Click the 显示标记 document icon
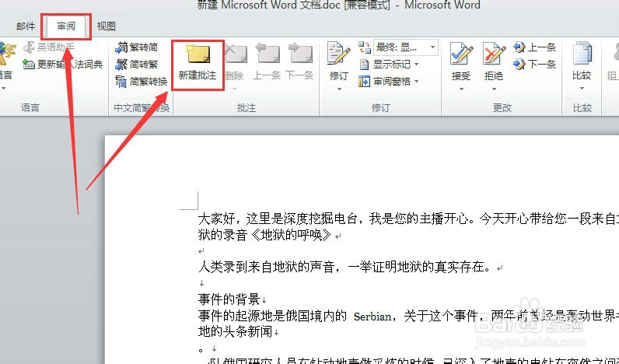Viewport: 619px width, 364px height. coord(365,65)
